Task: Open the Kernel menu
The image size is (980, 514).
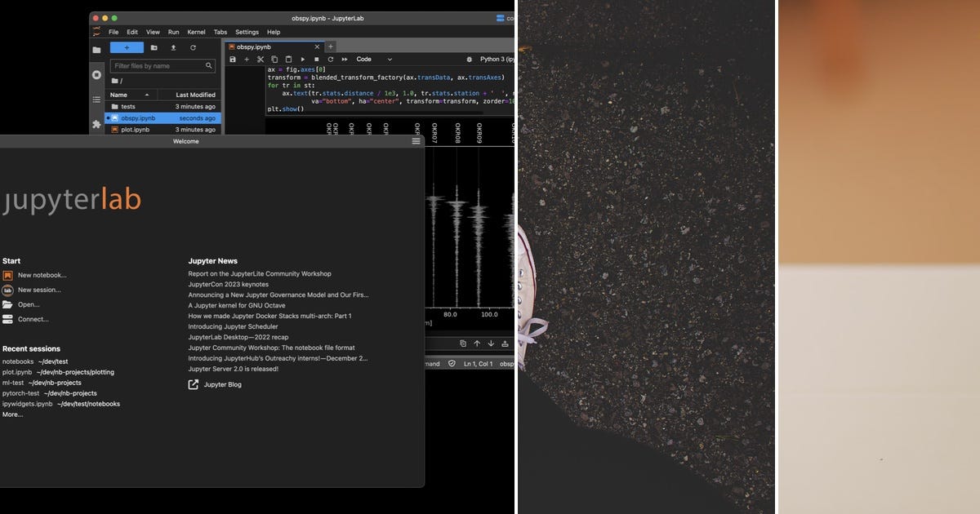Action: click(196, 32)
